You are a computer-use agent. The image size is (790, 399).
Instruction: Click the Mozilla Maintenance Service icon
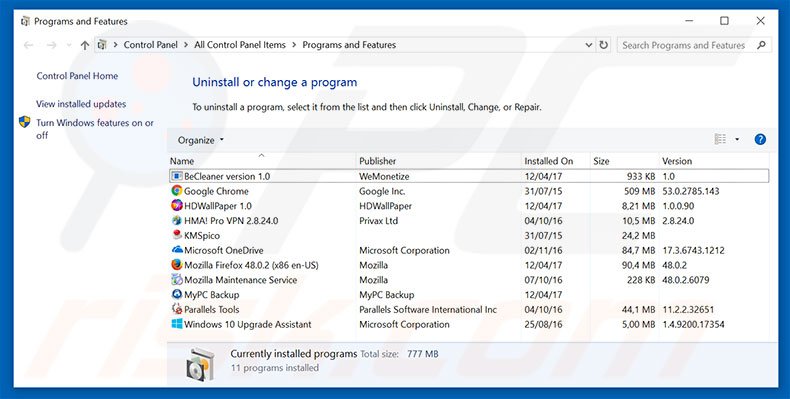pos(177,280)
